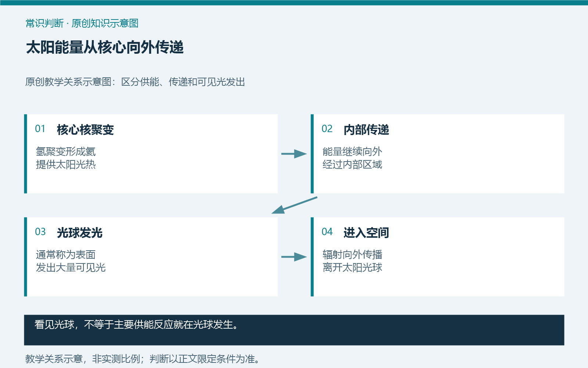Click the header text 常识判断 · 原创知识示意图

[82, 23]
